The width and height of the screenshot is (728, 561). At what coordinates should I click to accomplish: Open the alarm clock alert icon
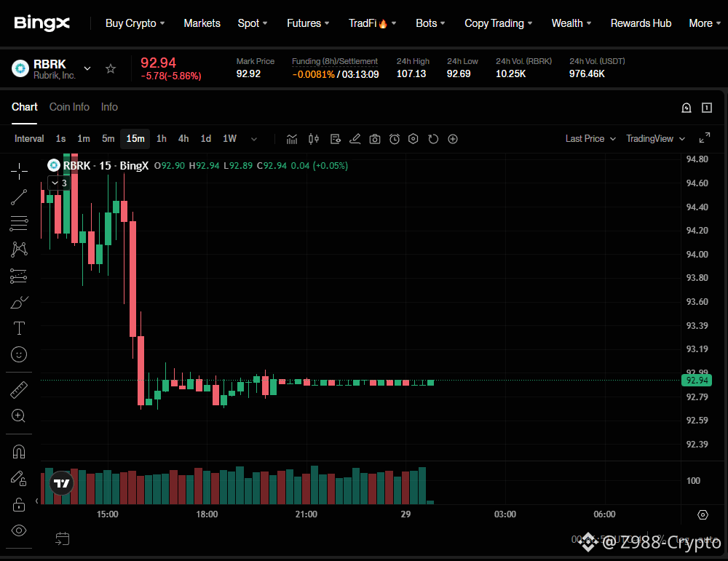394,139
